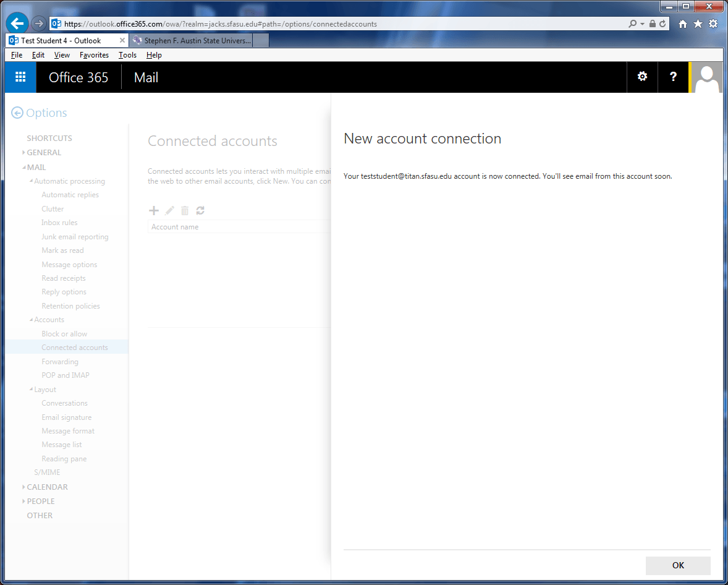Open the user profile picture menu
Image resolution: width=728 pixels, height=585 pixels.
[707, 77]
